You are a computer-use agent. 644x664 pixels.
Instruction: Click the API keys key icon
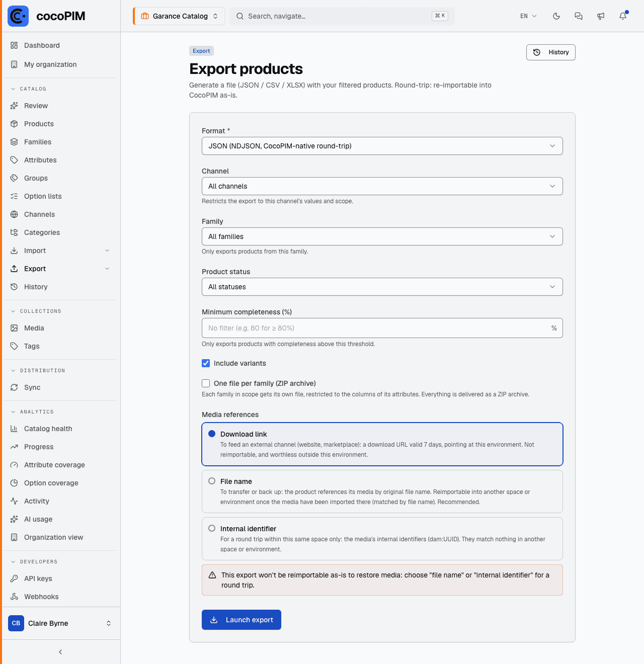click(14, 578)
